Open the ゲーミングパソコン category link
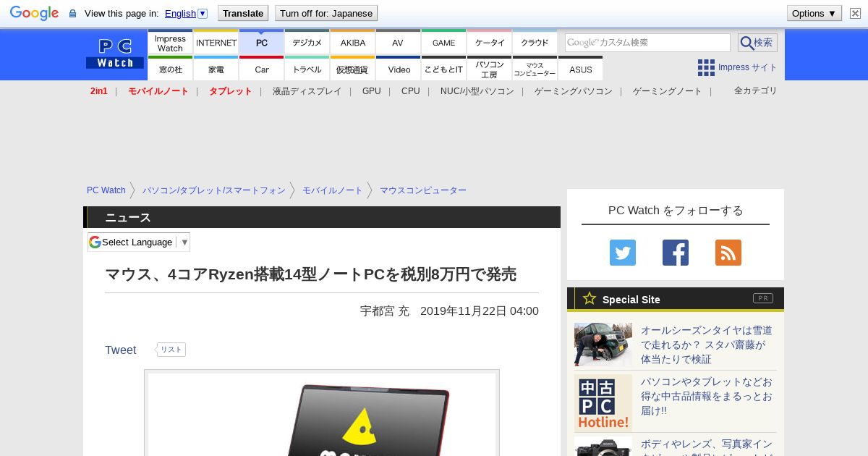The image size is (868, 456). point(574,91)
